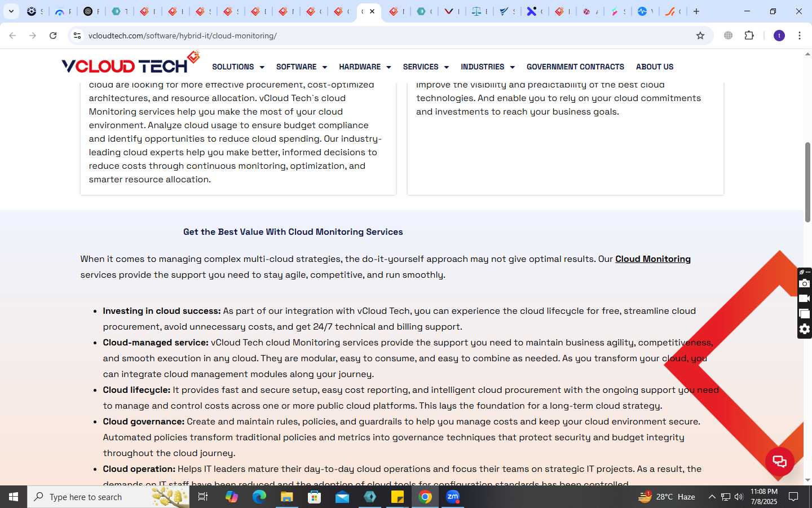Click the Cloud-managed service bullet title
Viewport: 812px width, 508px height.
tap(156, 343)
